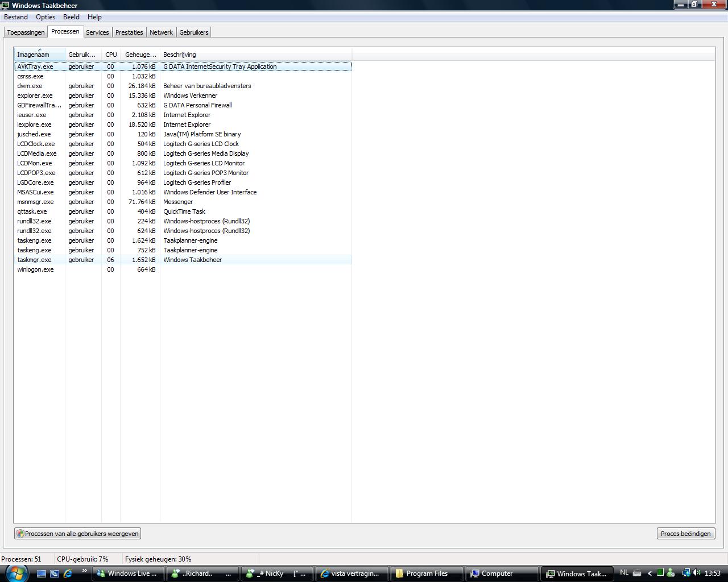Open the Opties menu
The width and height of the screenshot is (728, 582).
(x=45, y=17)
